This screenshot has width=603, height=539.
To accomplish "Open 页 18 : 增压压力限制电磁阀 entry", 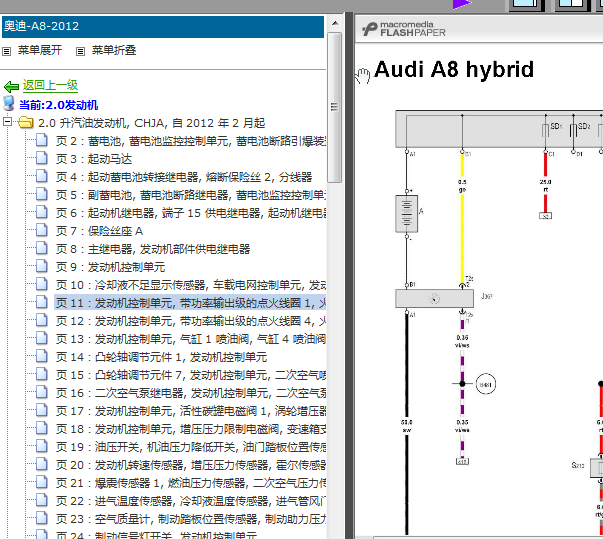I will 191,429.
